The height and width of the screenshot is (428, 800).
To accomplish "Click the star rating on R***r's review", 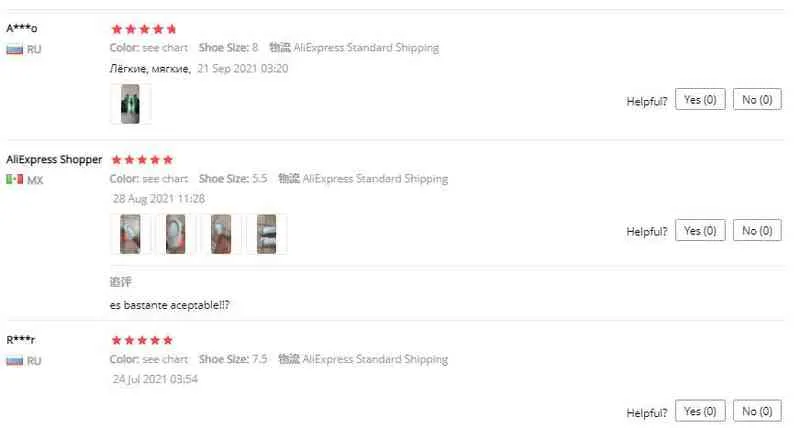I will pos(142,340).
